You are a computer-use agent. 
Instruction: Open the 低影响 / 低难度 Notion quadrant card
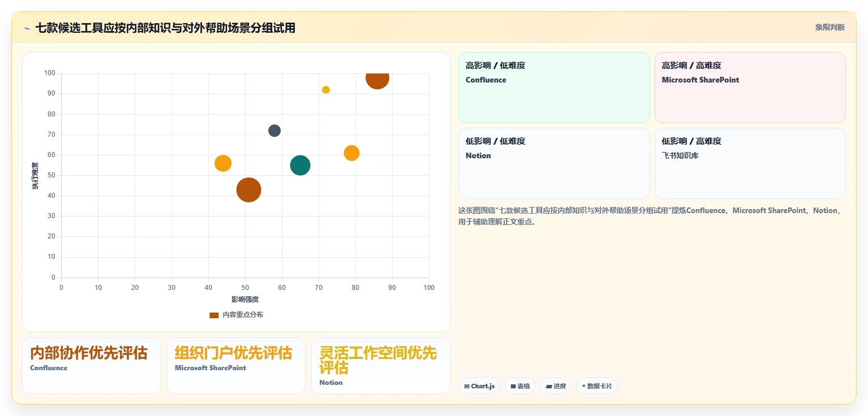(554, 163)
